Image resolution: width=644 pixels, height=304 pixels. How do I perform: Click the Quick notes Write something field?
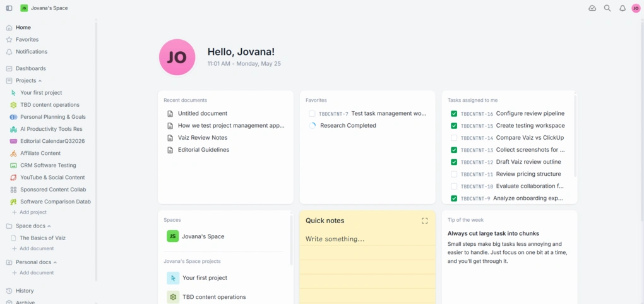pos(335,239)
